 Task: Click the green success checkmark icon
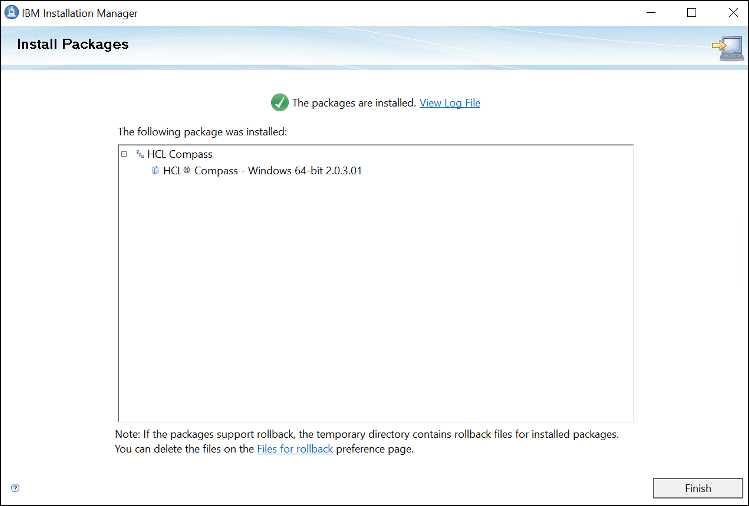[279, 102]
